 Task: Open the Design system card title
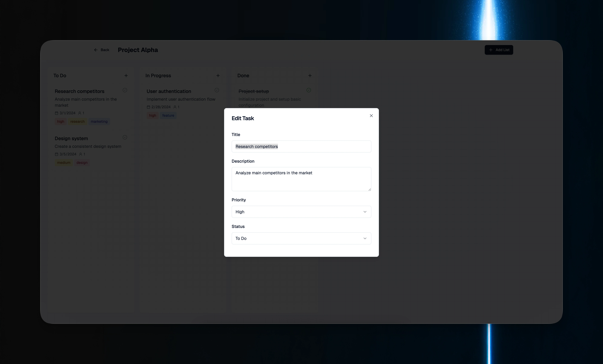(x=71, y=138)
